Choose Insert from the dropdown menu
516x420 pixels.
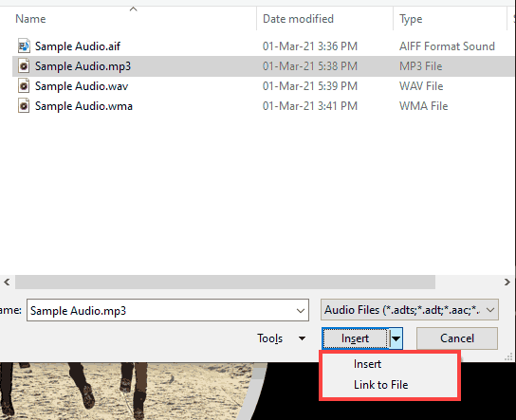pos(367,364)
